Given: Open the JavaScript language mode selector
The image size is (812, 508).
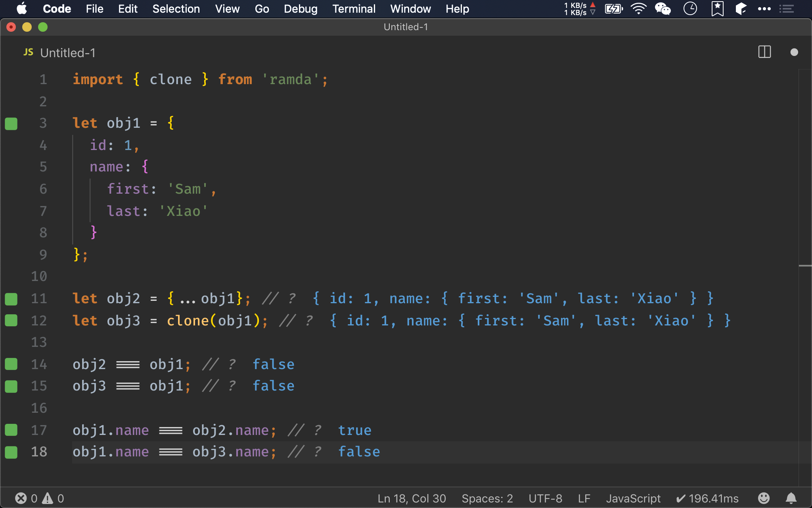Looking at the screenshot, I should pyautogui.click(x=633, y=498).
